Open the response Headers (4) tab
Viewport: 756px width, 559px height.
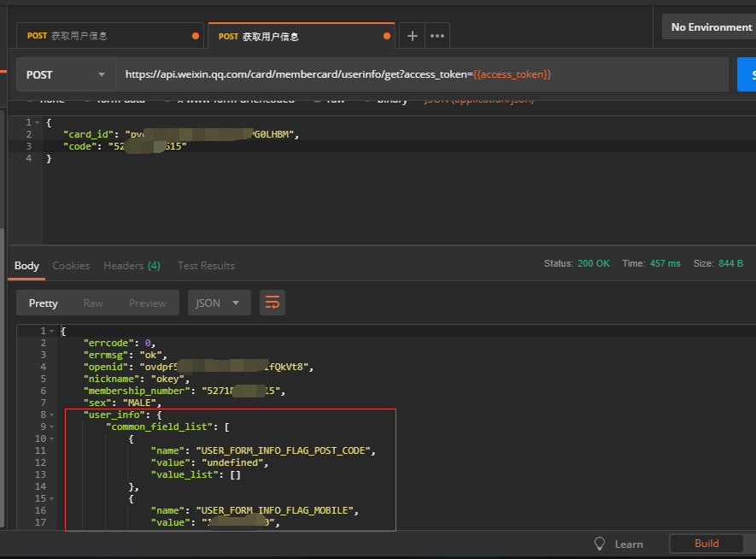[132, 266]
